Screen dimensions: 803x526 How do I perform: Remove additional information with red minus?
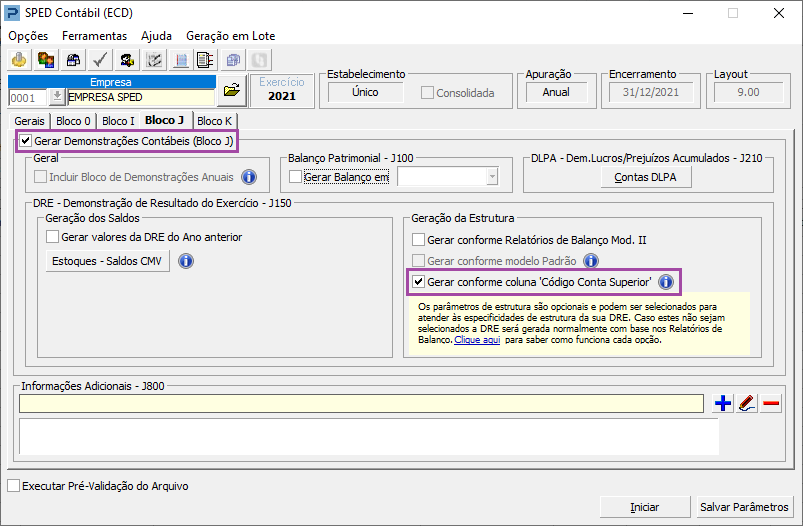(x=771, y=404)
